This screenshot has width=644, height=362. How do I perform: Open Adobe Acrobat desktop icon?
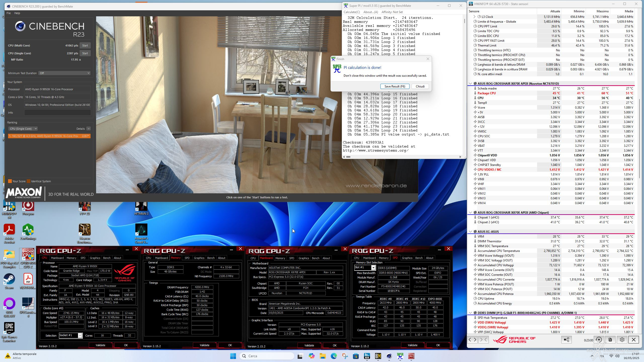tap(9, 234)
